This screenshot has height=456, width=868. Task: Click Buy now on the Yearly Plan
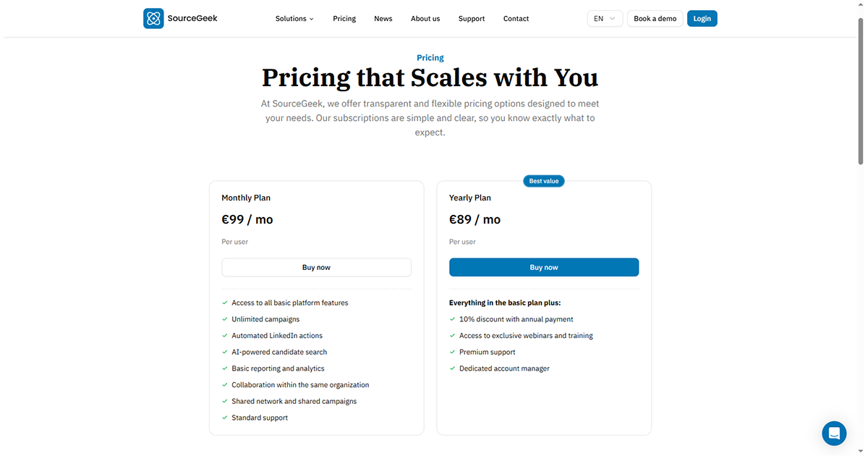[x=544, y=267]
